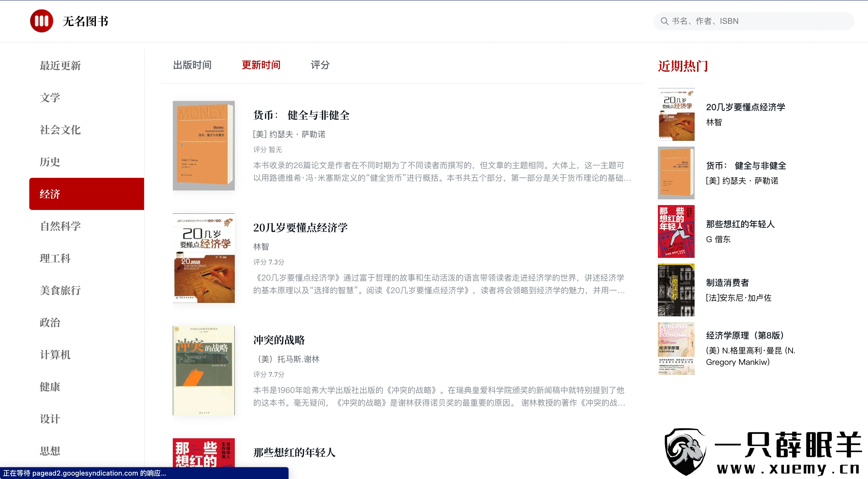Screen dimensions: 868x479
Task: Click hot-list author 林智
Action: click(x=714, y=122)
